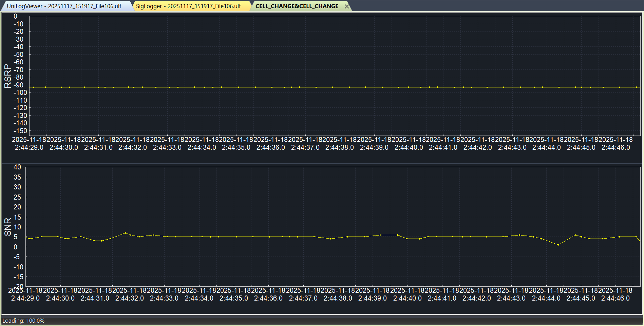
Task: Close the CELL_CHANGE&CELL_CHANGE tab
Action: point(347,6)
